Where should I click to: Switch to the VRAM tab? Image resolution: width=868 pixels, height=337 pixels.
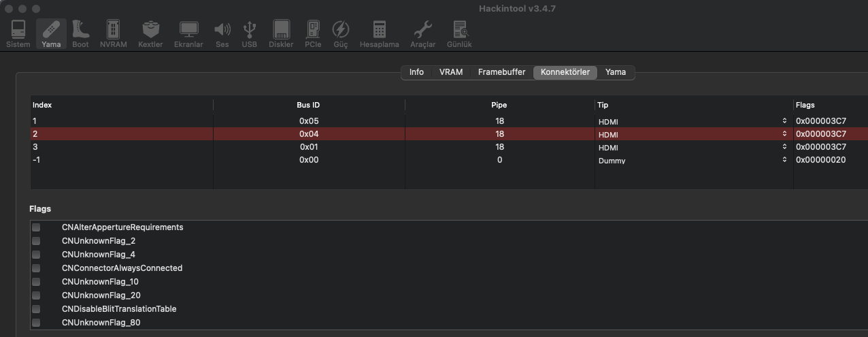pyautogui.click(x=450, y=72)
